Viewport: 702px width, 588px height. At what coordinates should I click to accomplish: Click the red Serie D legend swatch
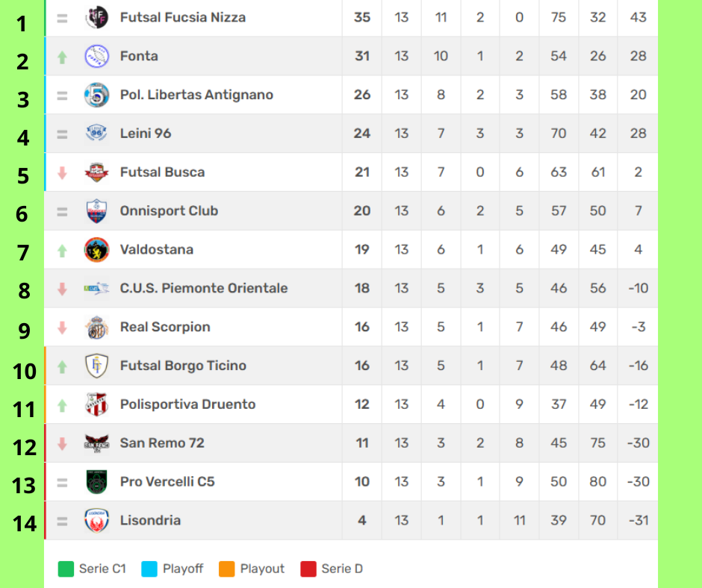pos(308,569)
